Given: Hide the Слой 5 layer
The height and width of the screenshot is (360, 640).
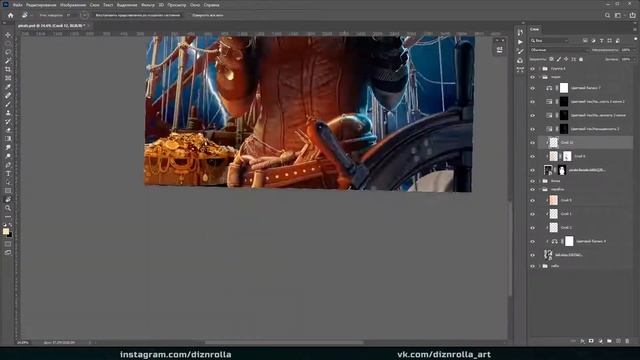Looking at the screenshot, I should [x=532, y=200].
